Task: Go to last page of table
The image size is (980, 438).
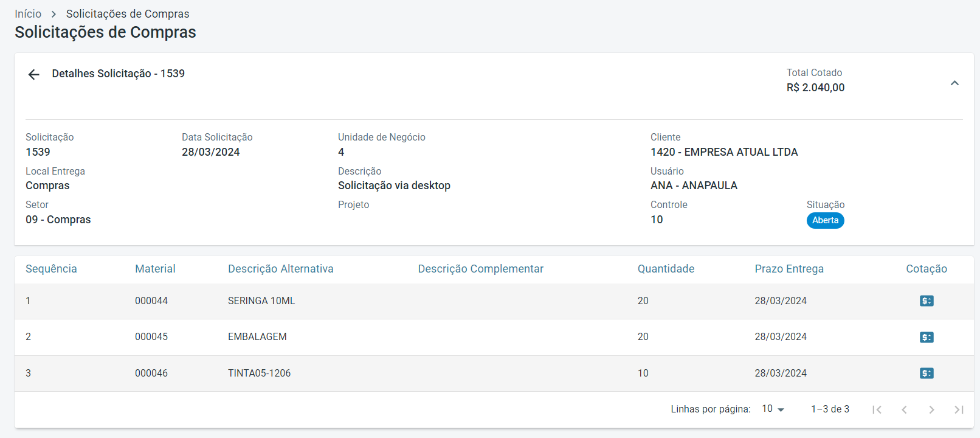Action: tap(959, 409)
